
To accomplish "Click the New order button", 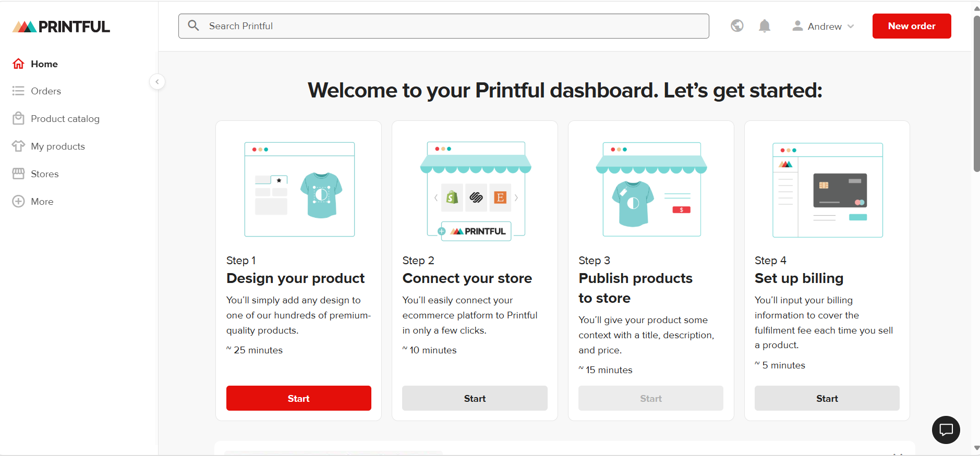I will [x=912, y=26].
